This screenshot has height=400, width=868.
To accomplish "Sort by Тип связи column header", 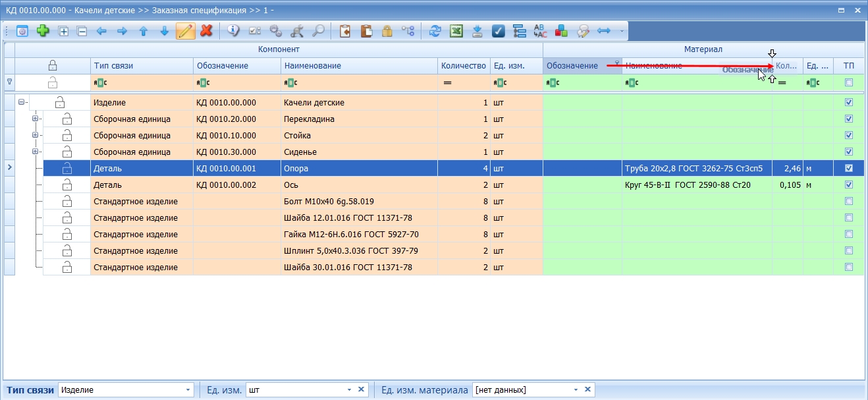I will click(x=142, y=66).
